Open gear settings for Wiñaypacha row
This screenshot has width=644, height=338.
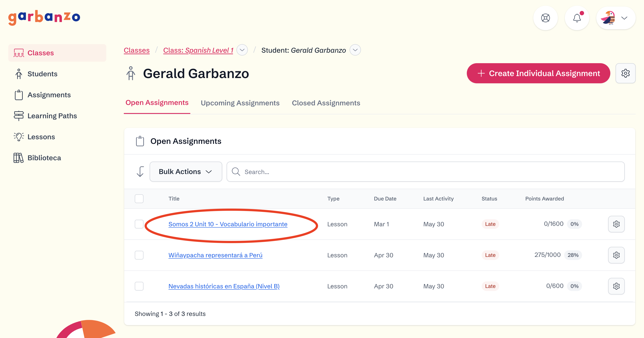[x=616, y=255]
